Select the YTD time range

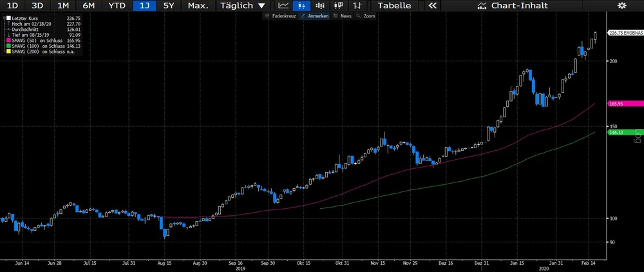pyautogui.click(x=117, y=5)
